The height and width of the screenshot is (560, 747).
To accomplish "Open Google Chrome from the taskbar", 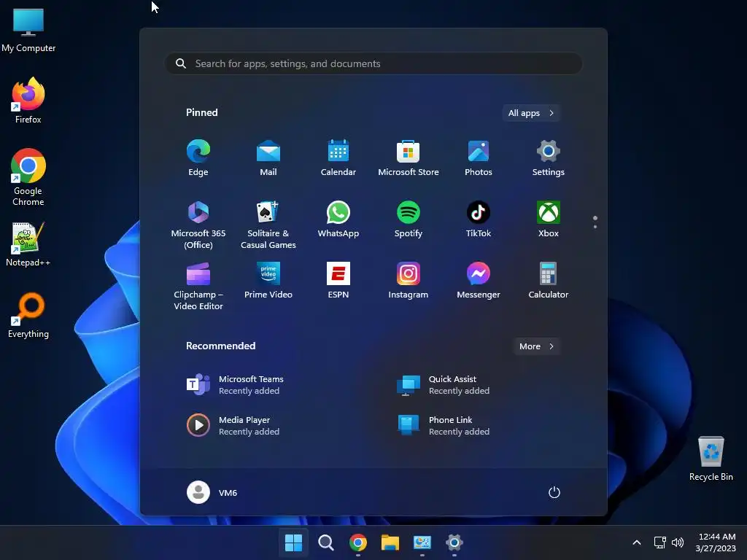I will tap(357, 542).
